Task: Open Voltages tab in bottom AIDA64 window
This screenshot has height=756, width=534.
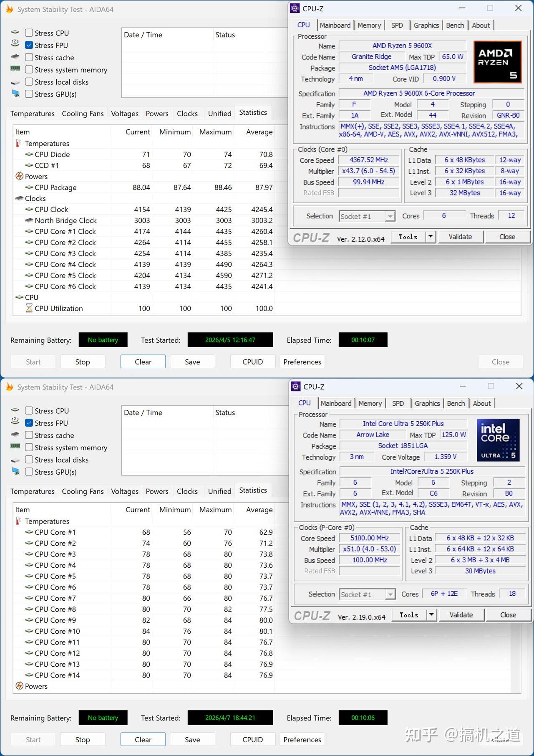Action: [x=125, y=491]
